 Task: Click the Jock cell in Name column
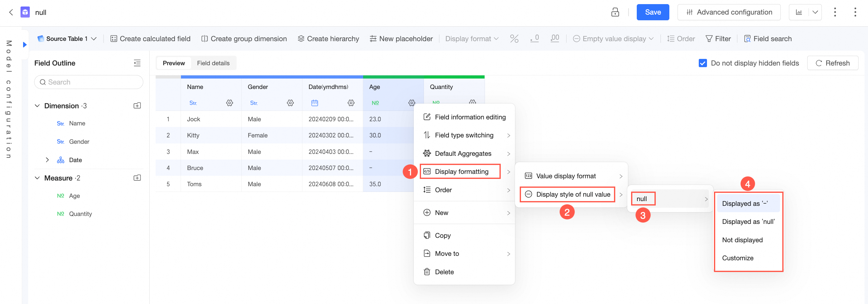[211, 119]
